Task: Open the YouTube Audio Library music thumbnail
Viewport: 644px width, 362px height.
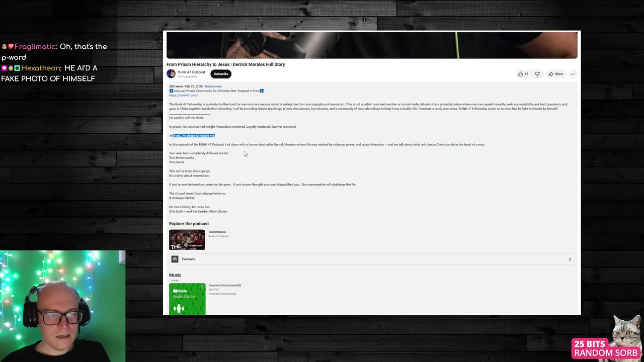Action: 187,299
